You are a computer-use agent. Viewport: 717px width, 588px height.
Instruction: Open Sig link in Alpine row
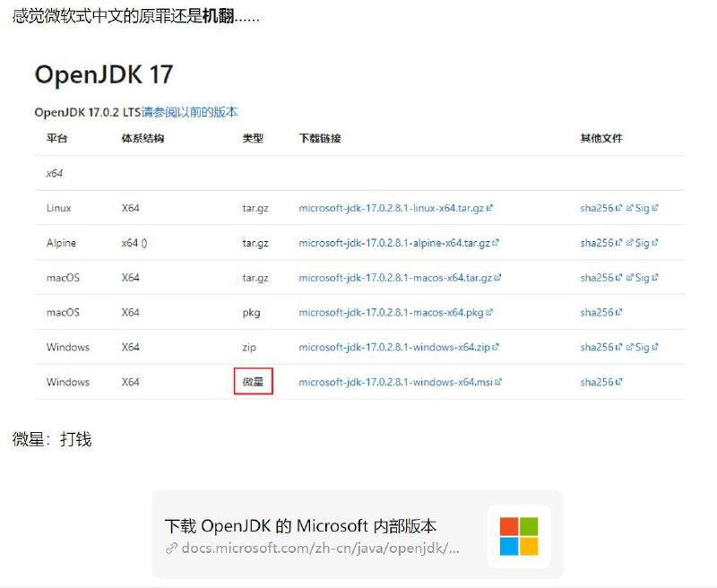pos(642,243)
